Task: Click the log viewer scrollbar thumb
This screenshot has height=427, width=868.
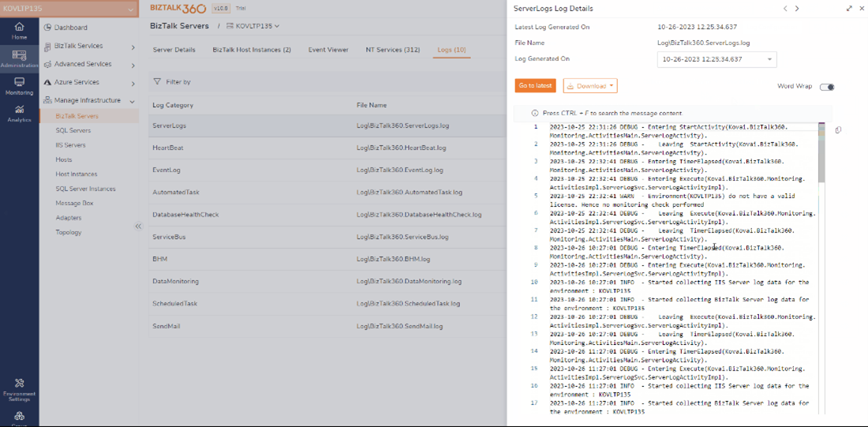Action: (x=821, y=154)
